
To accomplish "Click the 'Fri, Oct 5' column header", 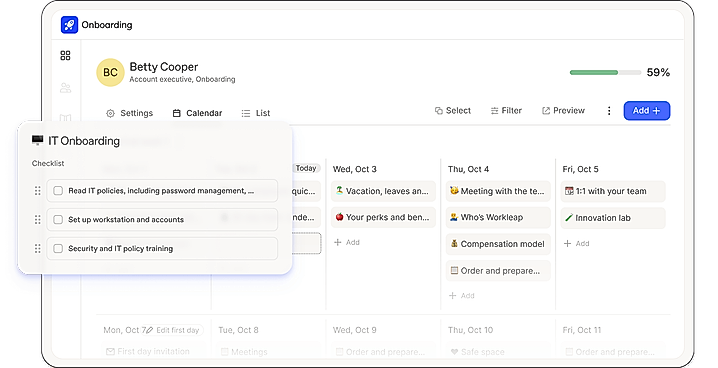I will (x=580, y=169).
